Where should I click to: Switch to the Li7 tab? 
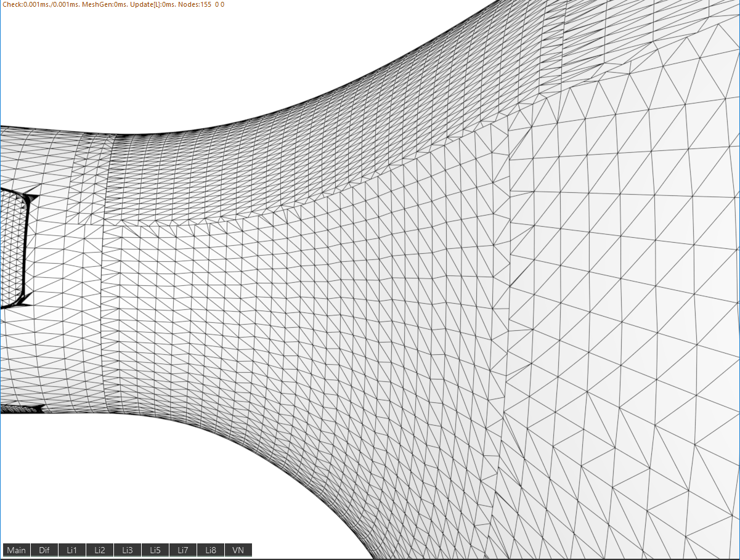[183, 550]
